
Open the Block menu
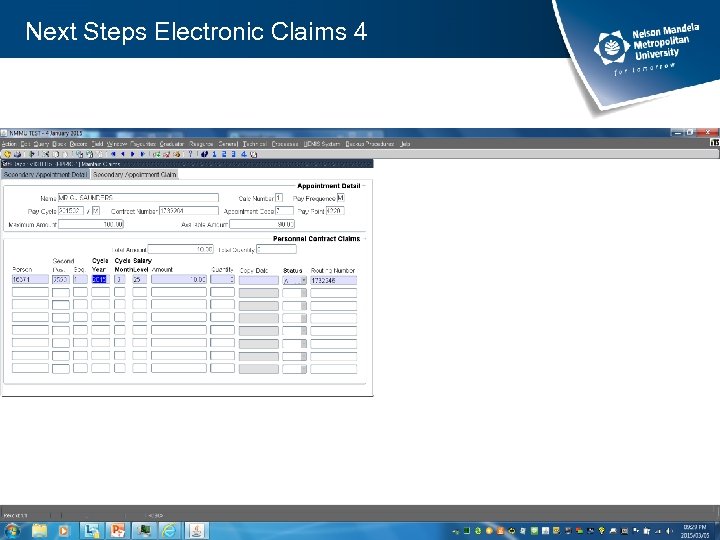click(x=59, y=144)
